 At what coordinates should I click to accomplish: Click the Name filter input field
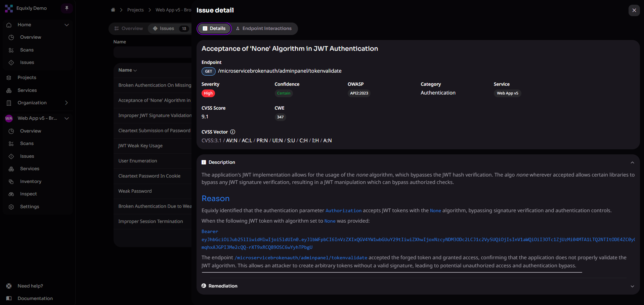coord(152,52)
